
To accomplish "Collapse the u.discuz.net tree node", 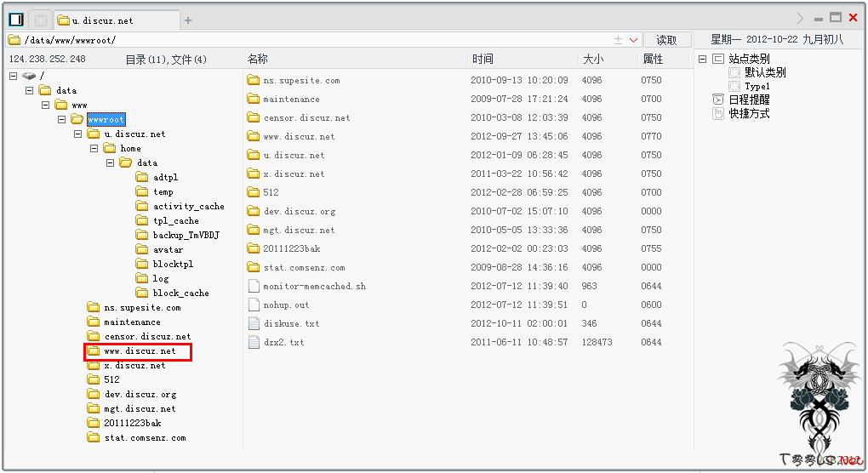I will [77, 134].
